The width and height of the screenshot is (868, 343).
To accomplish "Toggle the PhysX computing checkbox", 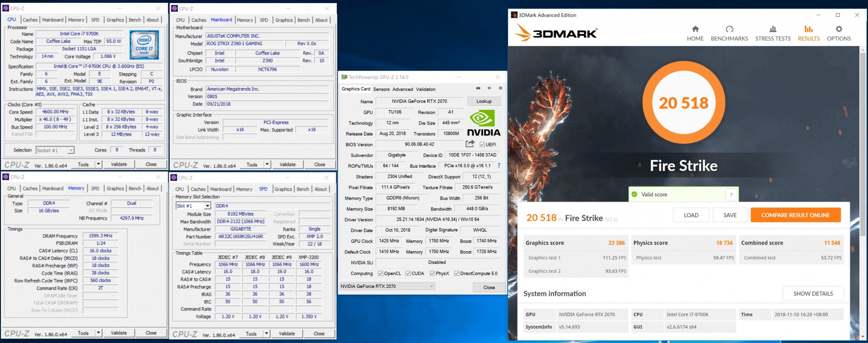I will pyautogui.click(x=432, y=273).
